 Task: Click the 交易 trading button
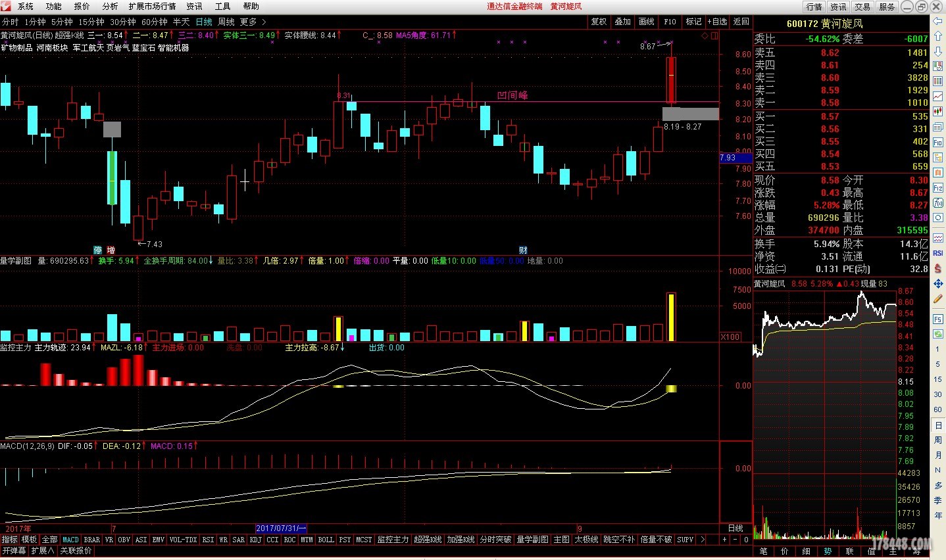(862, 7)
